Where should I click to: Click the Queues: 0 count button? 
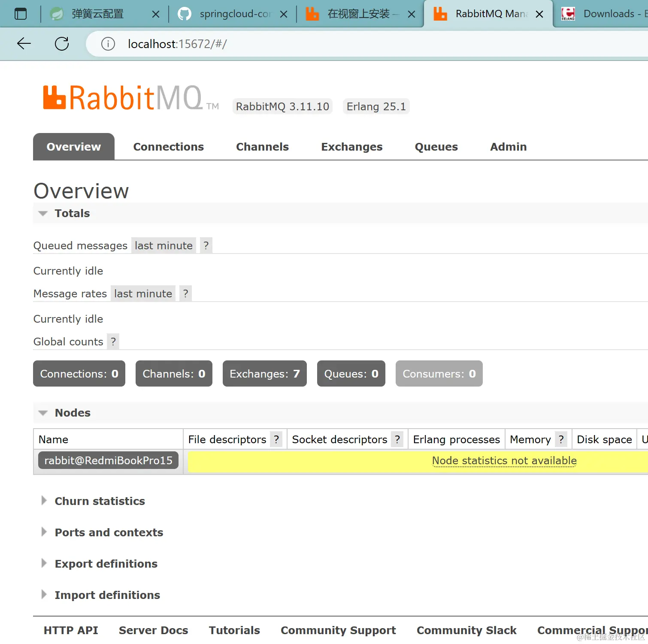(351, 374)
